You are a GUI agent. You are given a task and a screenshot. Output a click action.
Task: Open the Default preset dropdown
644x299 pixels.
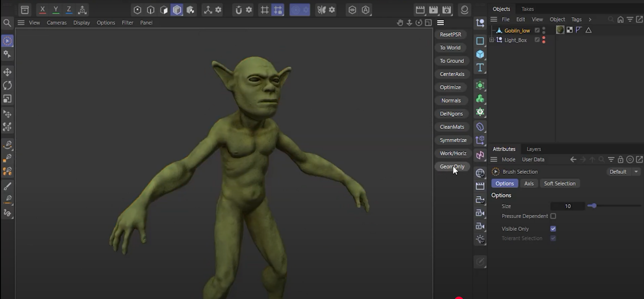coord(624,172)
